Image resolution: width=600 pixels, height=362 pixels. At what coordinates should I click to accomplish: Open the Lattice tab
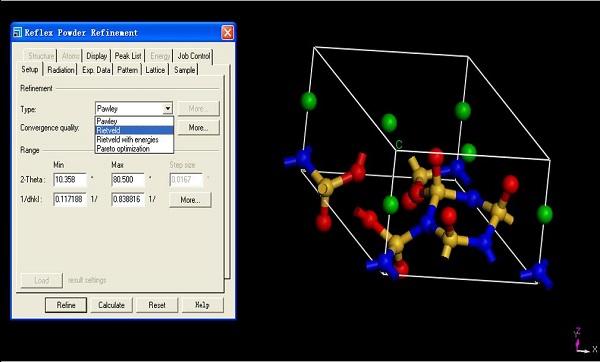(155, 70)
